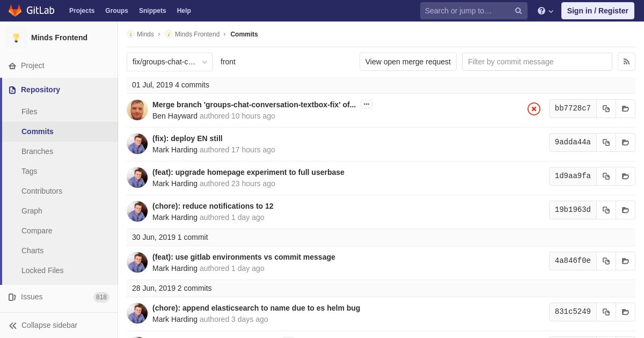This screenshot has height=338, width=644.
Task: Click View open merge request
Action: 408,62
